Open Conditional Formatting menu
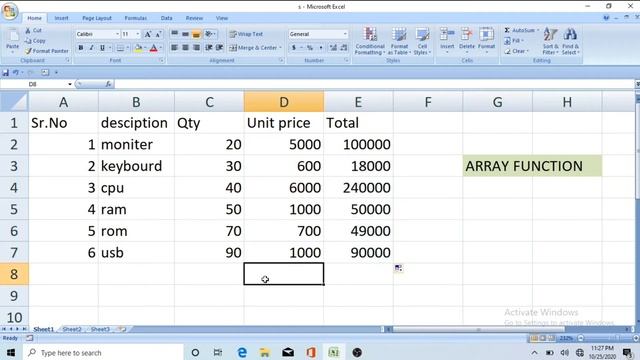640x360 pixels. tap(370, 41)
